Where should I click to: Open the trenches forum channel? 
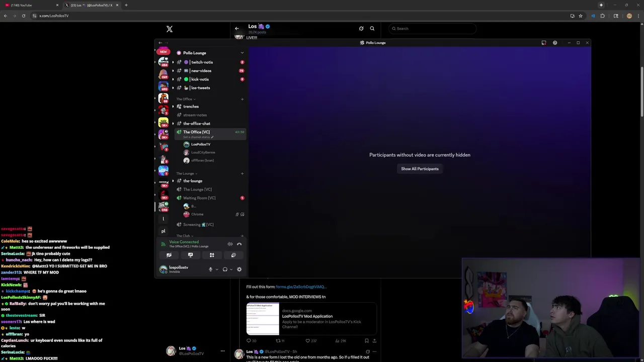point(210,107)
